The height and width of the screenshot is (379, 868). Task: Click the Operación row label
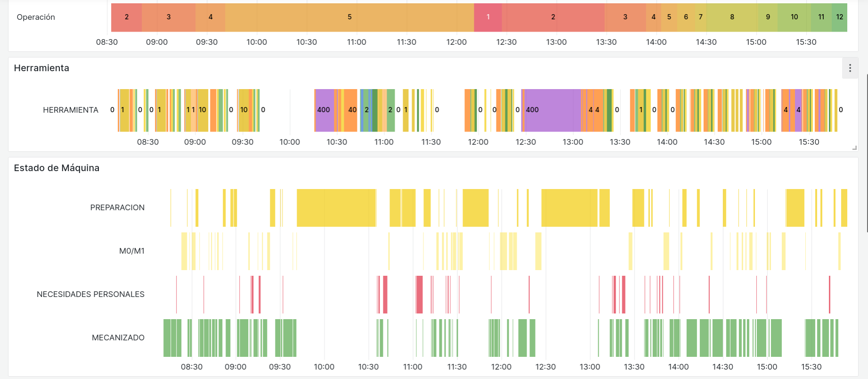point(36,17)
